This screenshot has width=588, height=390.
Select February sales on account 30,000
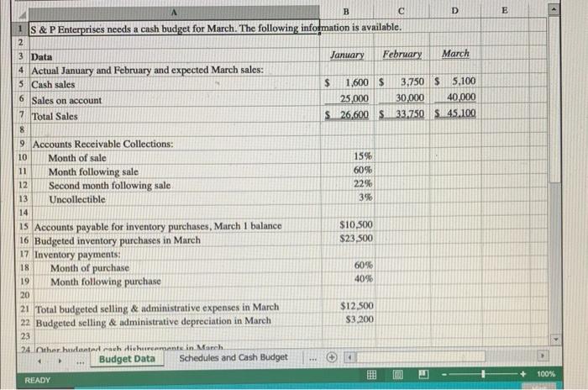(x=402, y=98)
